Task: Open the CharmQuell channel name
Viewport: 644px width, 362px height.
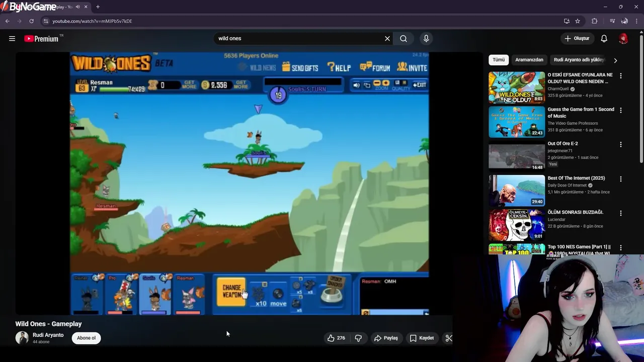Action: 558,89
